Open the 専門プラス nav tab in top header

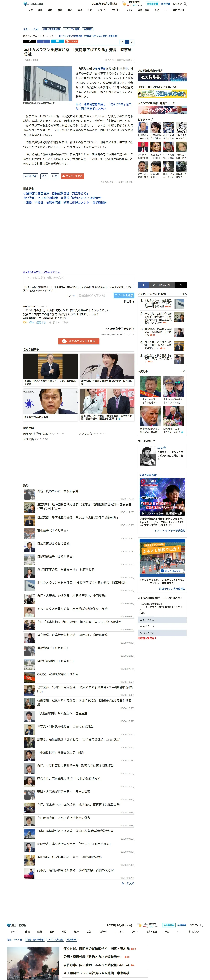(178, 10)
